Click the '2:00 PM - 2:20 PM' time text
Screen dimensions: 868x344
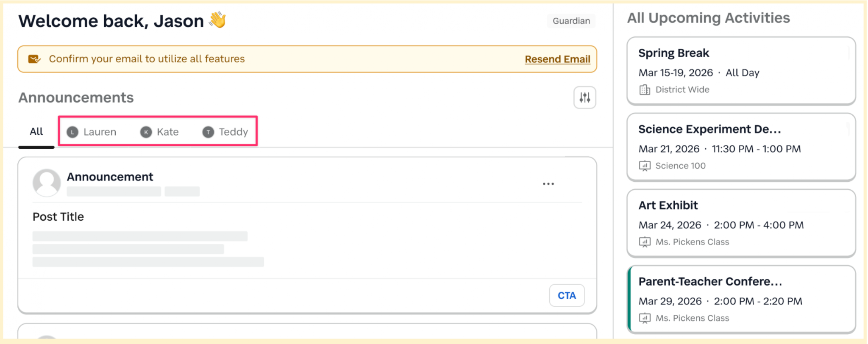(x=758, y=302)
